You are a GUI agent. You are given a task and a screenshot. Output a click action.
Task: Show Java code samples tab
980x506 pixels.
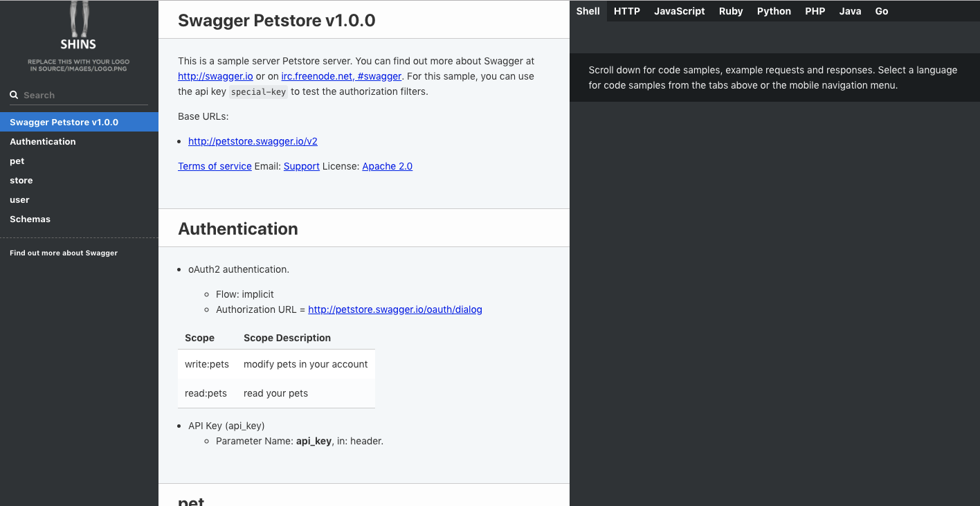850,11
